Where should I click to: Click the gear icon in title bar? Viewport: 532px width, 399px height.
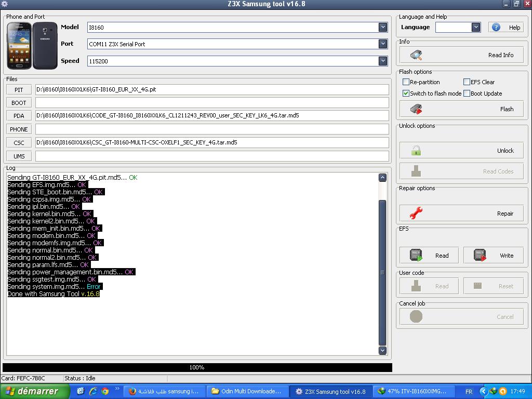(4, 4)
